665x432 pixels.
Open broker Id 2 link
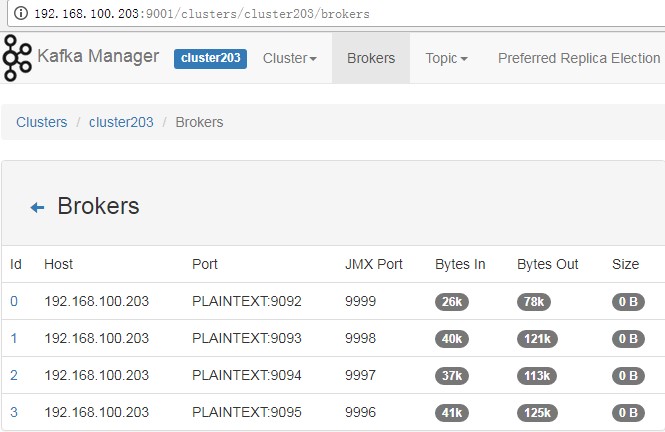pyautogui.click(x=14, y=375)
